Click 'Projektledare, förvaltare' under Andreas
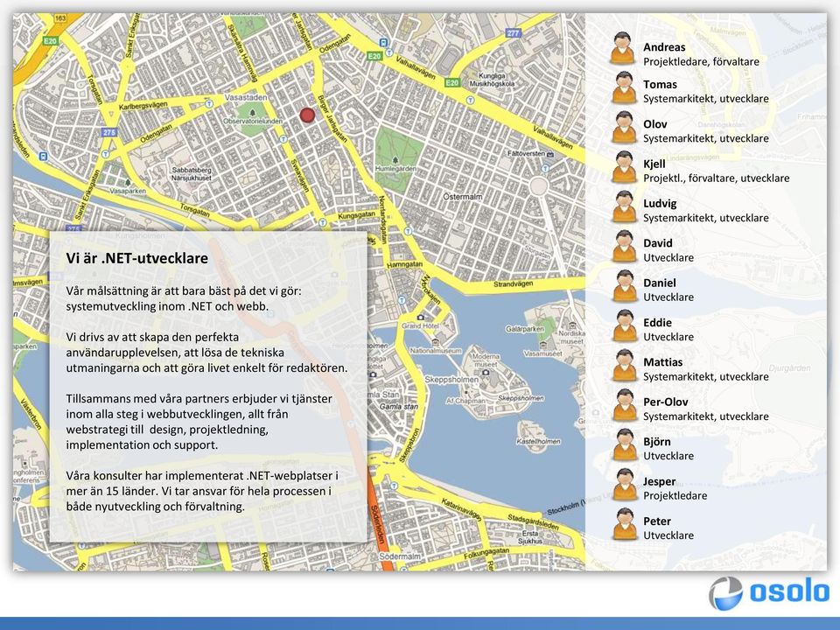The height and width of the screenshot is (630, 840). pos(701,61)
